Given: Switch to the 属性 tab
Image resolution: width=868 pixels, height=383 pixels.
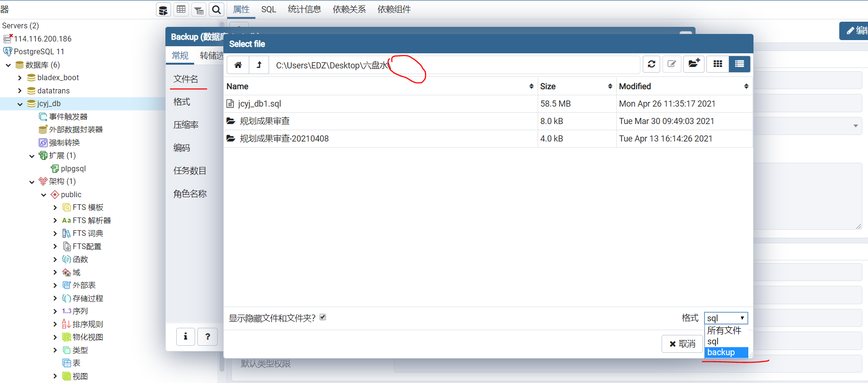Looking at the screenshot, I should click(x=241, y=9).
